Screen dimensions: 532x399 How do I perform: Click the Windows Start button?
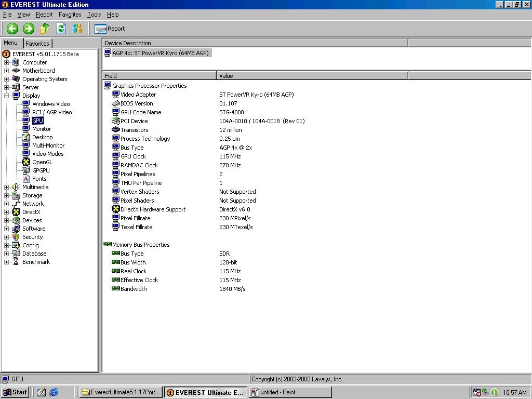point(15,392)
